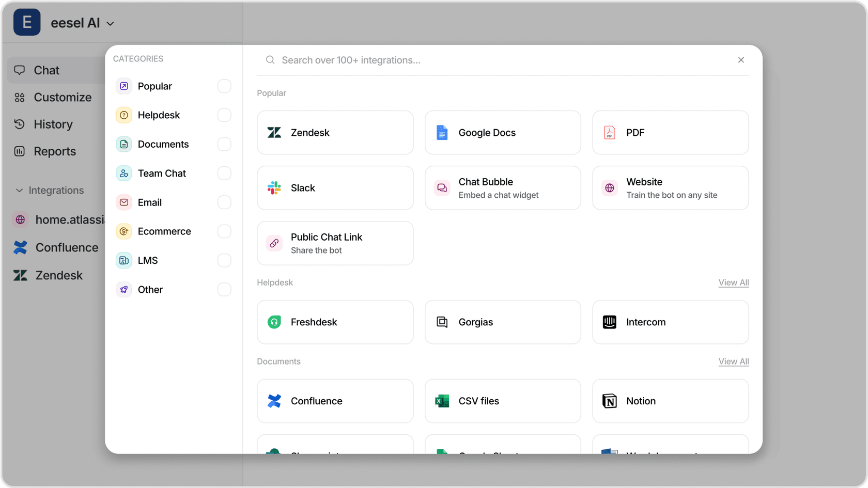The image size is (868, 488).
Task: Click the LMS category icon
Action: tap(124, 260)
